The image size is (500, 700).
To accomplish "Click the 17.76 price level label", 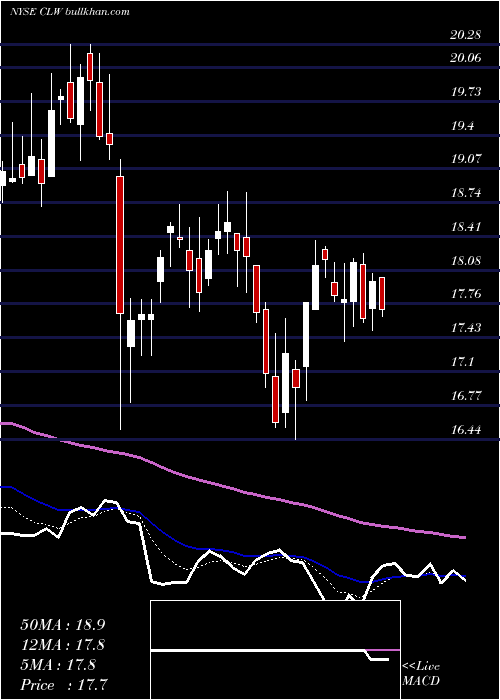I will click(x=466, y=294).
